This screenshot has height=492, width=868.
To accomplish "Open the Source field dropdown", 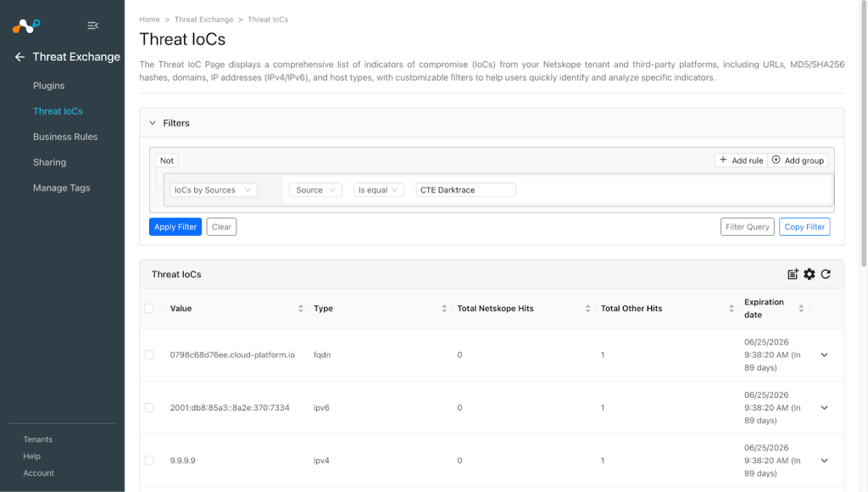I will [315, 190].
